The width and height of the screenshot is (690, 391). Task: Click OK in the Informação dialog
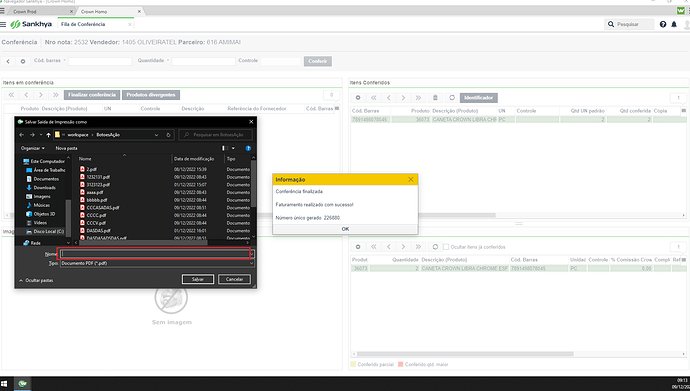345,229
